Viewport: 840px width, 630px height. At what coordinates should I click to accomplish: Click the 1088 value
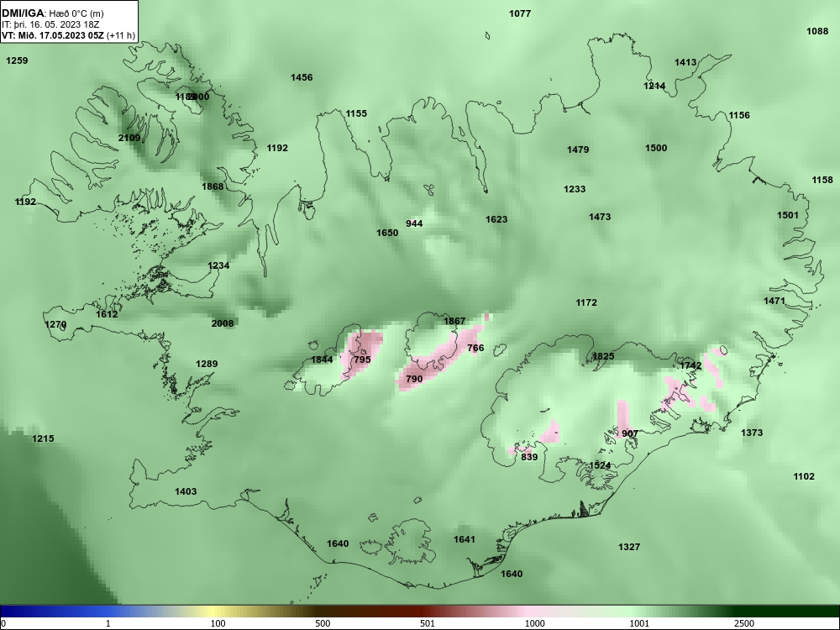[817, 31]
